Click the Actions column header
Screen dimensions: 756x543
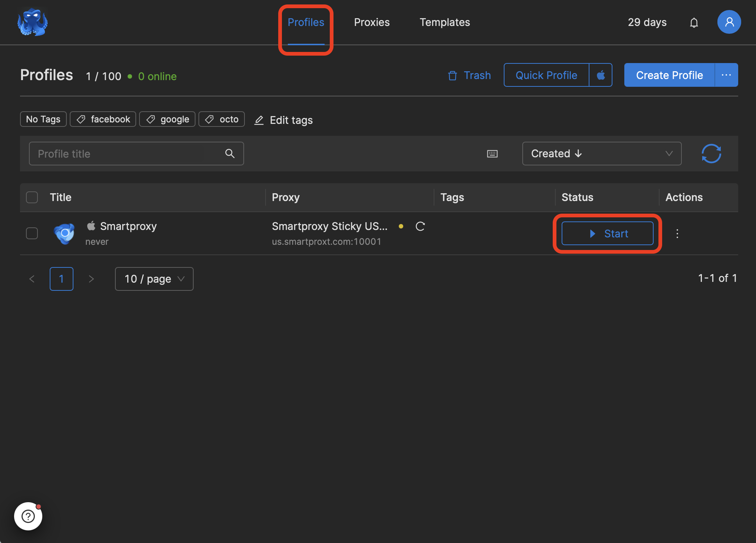click(684, 197)
